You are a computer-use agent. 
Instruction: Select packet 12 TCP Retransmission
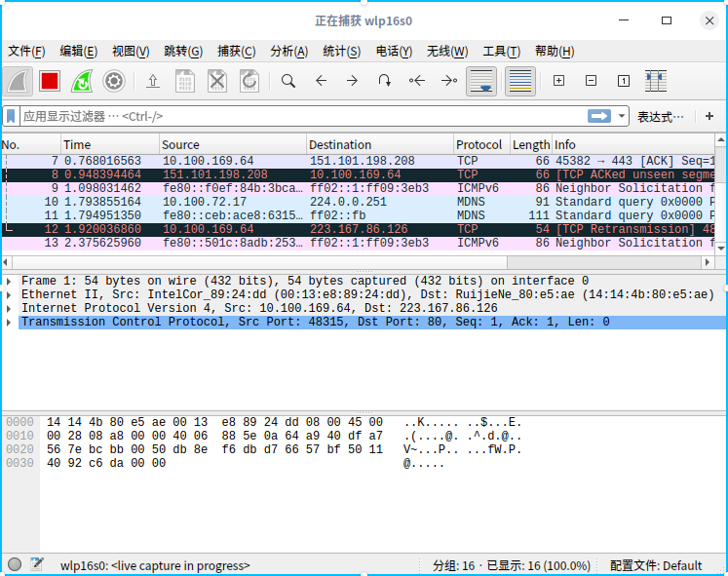pyautogui.click(x=358, y=229)
